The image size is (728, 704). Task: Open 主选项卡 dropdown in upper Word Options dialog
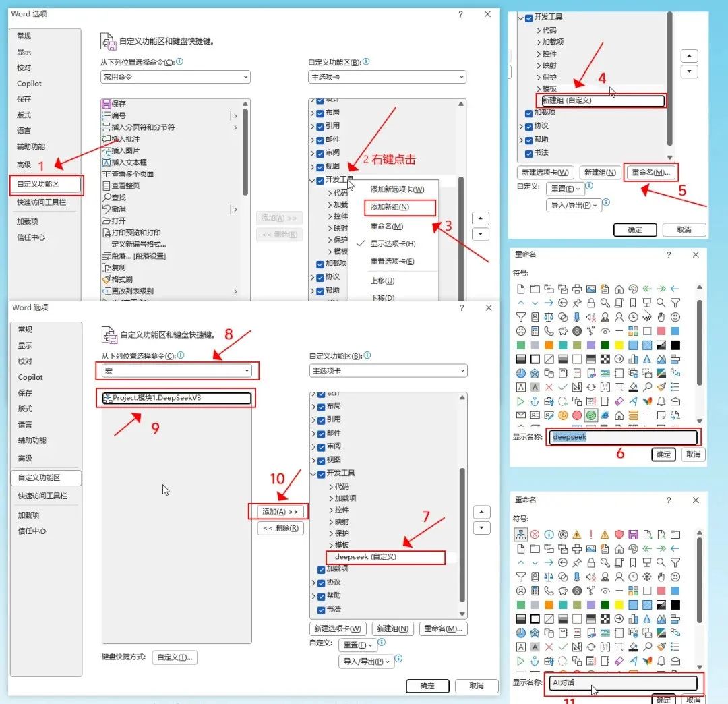(x=387, y=77)
